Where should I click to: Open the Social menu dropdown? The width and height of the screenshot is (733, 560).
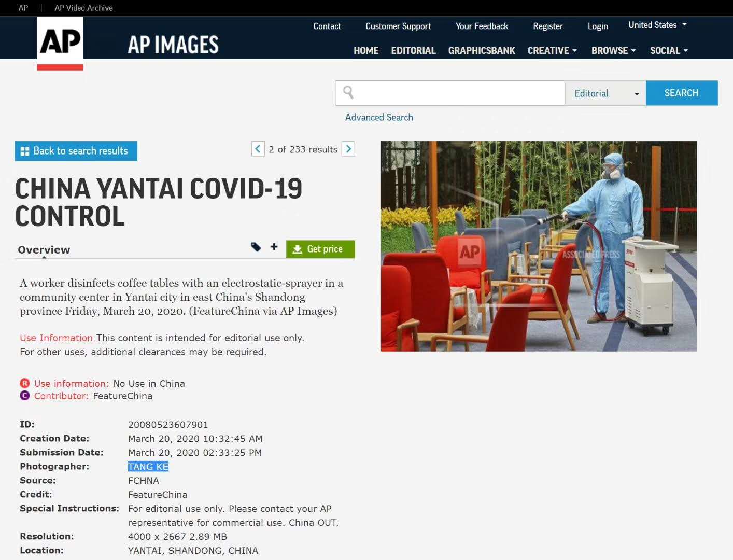[669, 50]
